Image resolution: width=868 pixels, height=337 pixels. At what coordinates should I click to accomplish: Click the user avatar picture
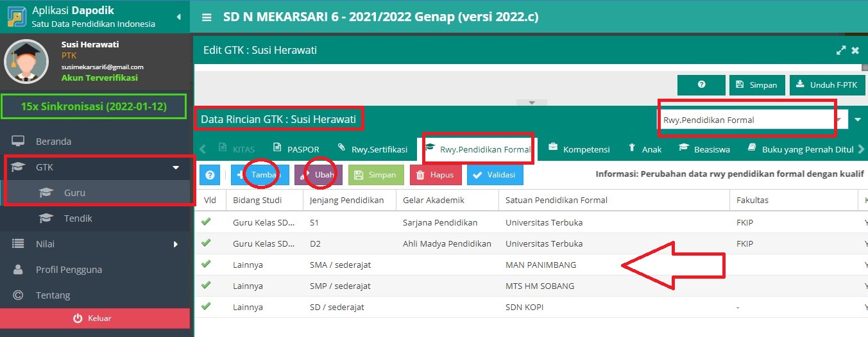[26, 62]
